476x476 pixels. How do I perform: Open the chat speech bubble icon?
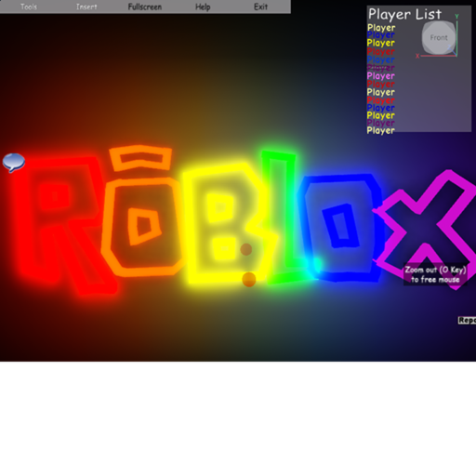pos(14,163)
